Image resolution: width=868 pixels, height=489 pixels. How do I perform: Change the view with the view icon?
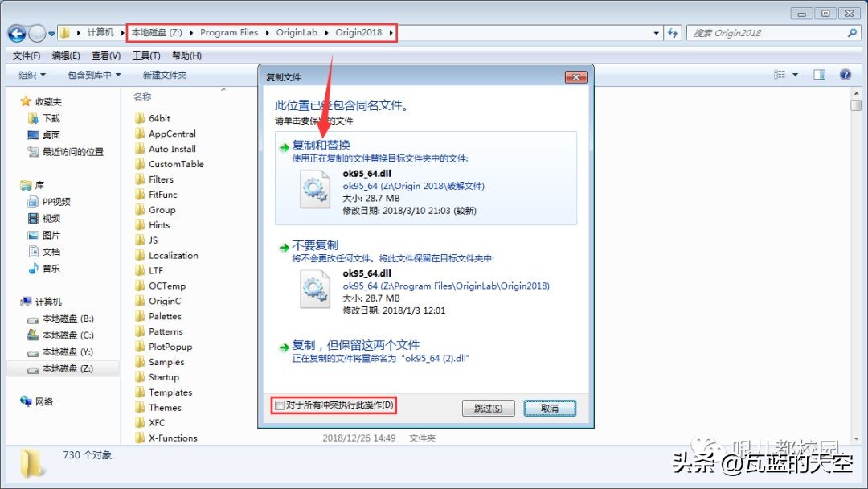(780, 74)
